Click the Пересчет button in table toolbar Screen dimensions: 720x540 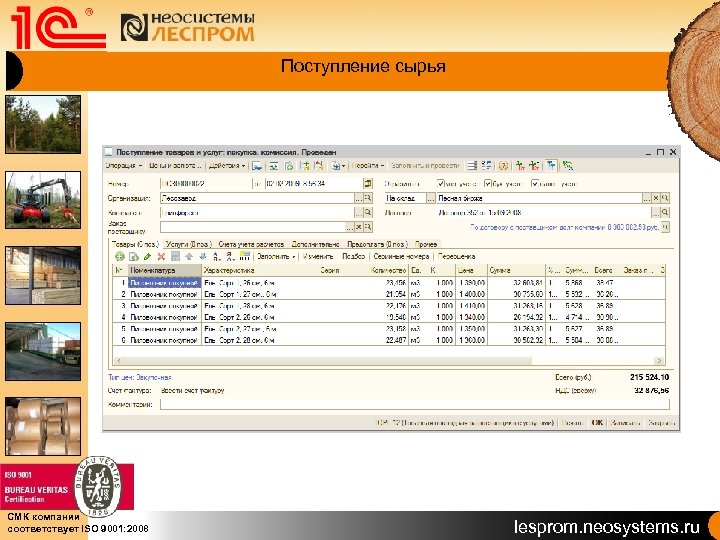(x=456, y=257)
